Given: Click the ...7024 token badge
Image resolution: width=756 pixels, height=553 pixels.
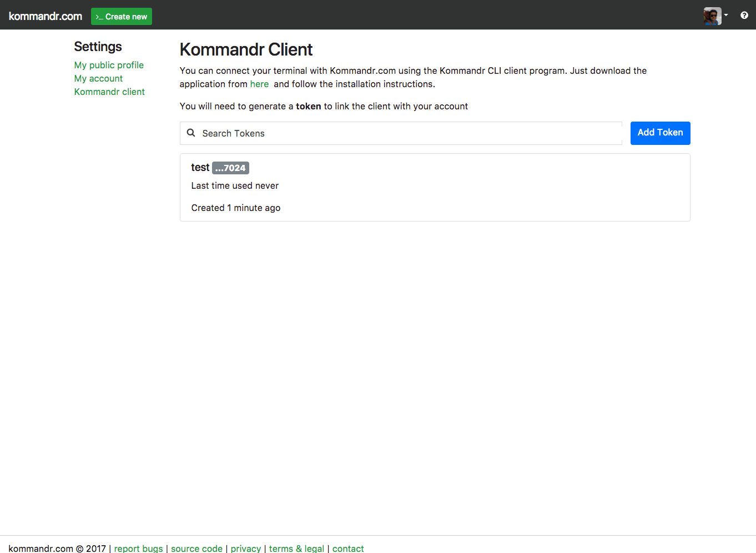Looking at the screenshot, I should tap(230, 168).
